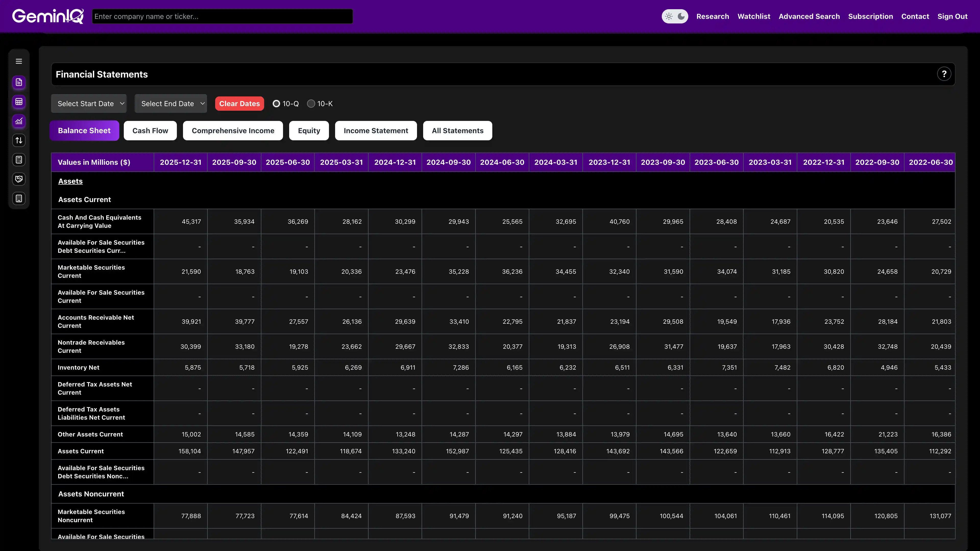Switch theme using the light/dark toggle
The height and width of the screenshot is (551, 980).
(x=675, y=16)
